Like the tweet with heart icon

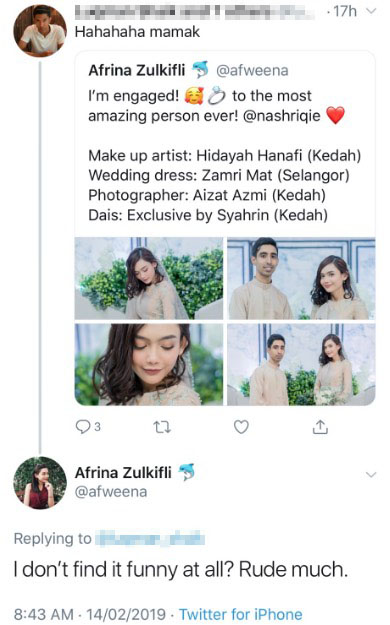241,427
